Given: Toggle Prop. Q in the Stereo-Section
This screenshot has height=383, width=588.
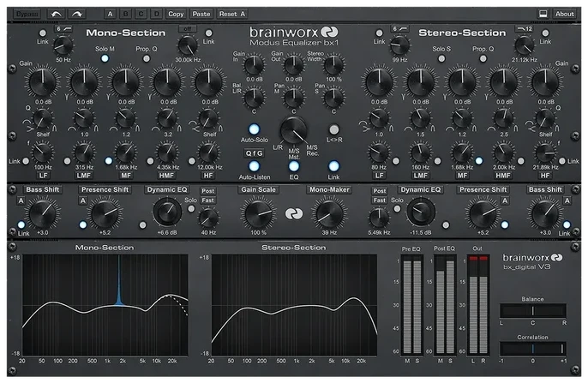Looking at the screenshot, I should 483,58.
